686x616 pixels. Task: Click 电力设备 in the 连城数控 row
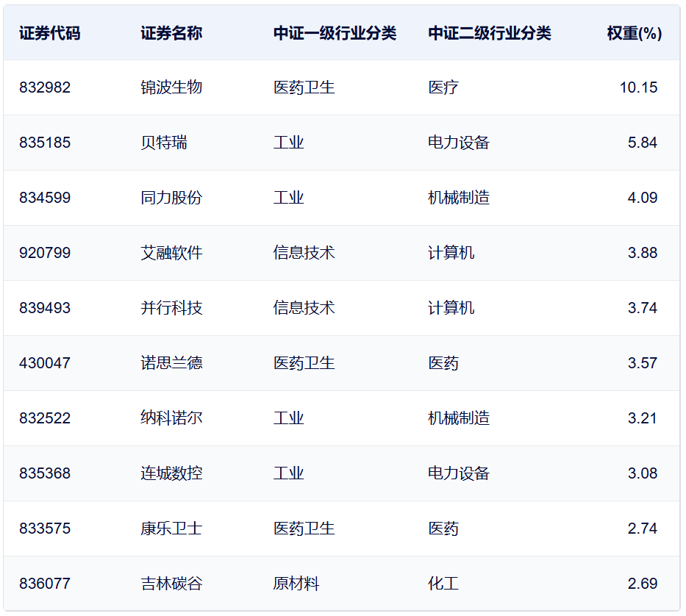click(459, 473)
